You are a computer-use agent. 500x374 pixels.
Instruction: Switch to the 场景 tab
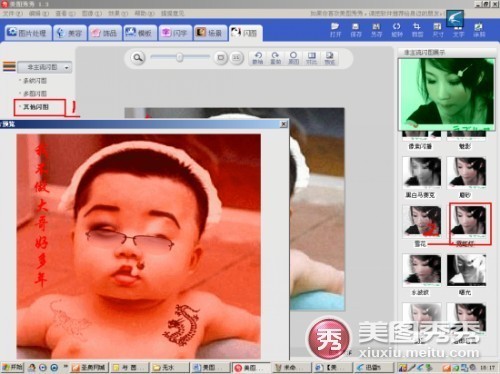point(210,33)
